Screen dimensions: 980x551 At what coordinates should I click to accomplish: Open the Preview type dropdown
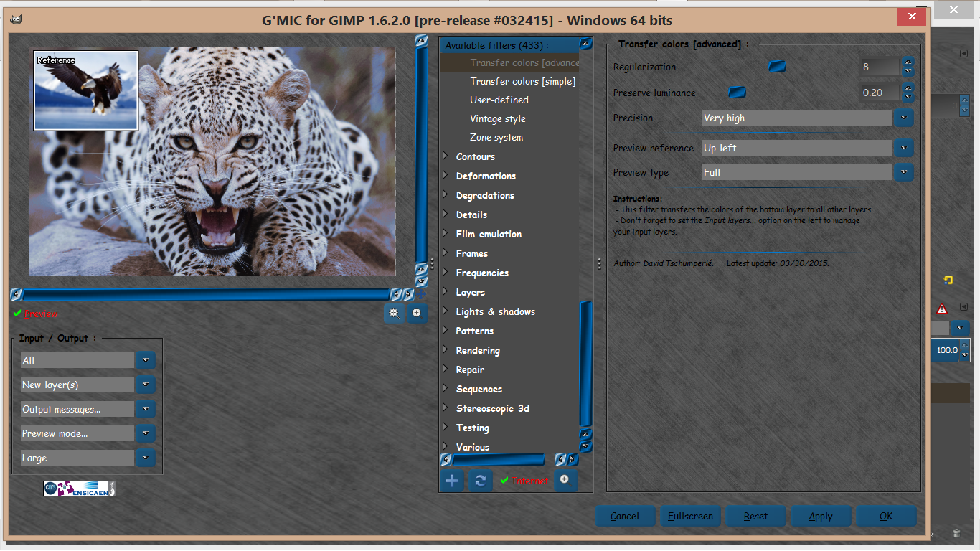click(904, 172)
